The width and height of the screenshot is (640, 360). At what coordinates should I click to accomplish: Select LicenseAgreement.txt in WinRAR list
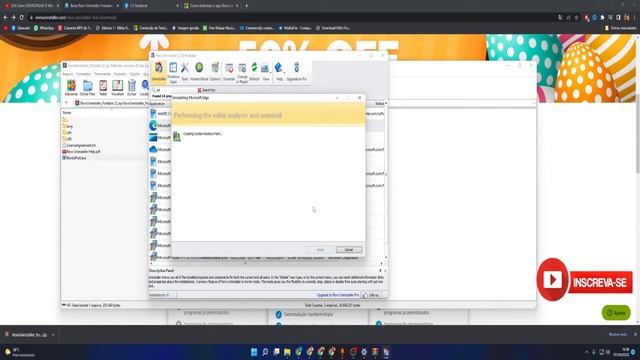click(79, 145)
